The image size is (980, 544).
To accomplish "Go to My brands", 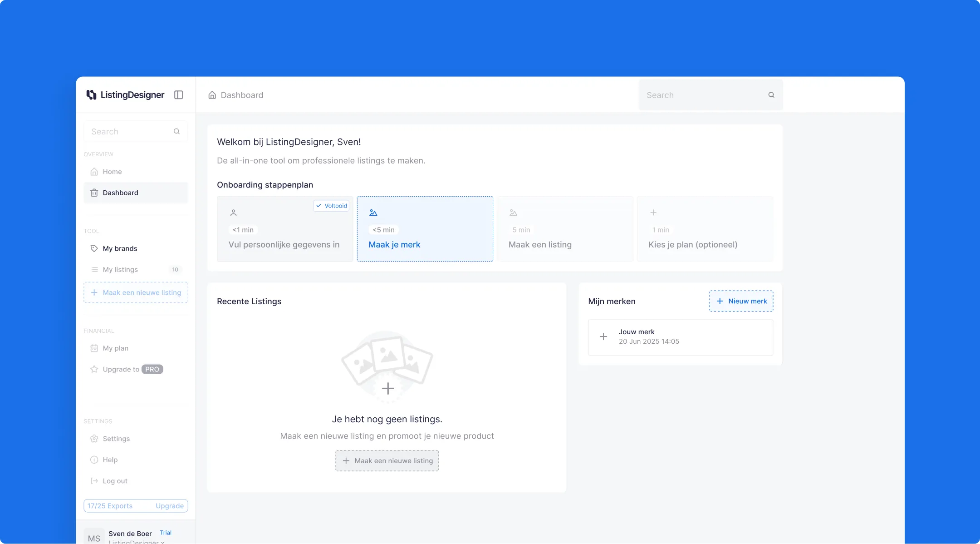I will point(136,248).
